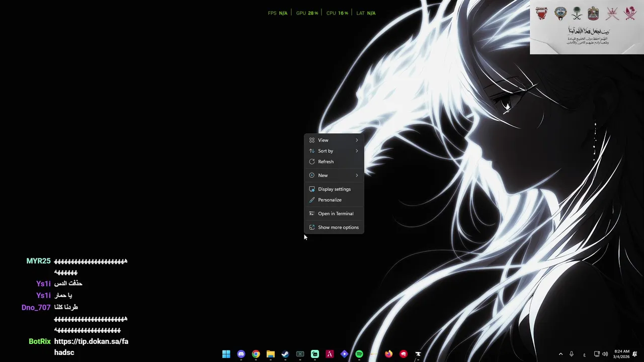Click Show more options entry
The height and width of the screenshot is (362, 644).
point(334,227)
